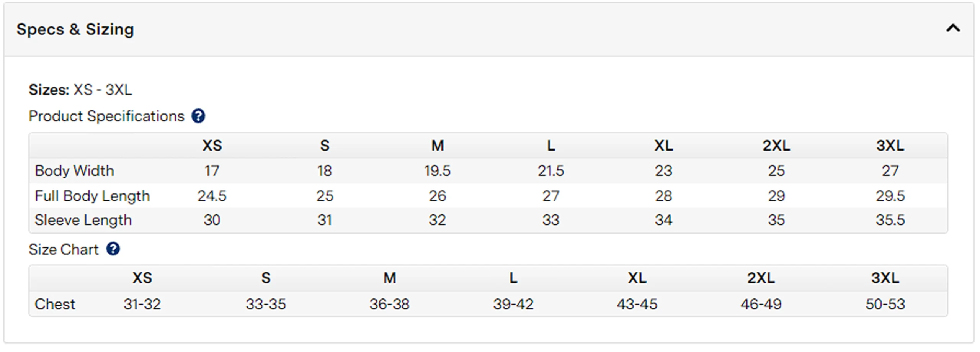This screenshot has width=980, height=352.
Task: Click the Sizes: XS - 3XL text
Action: pos(80,90)
